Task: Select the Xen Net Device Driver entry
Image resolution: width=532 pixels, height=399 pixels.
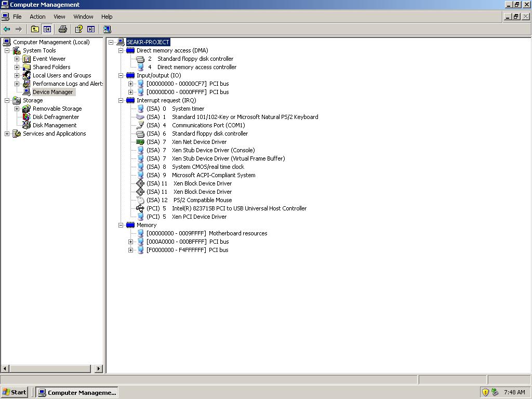Action: coord(199,142)
